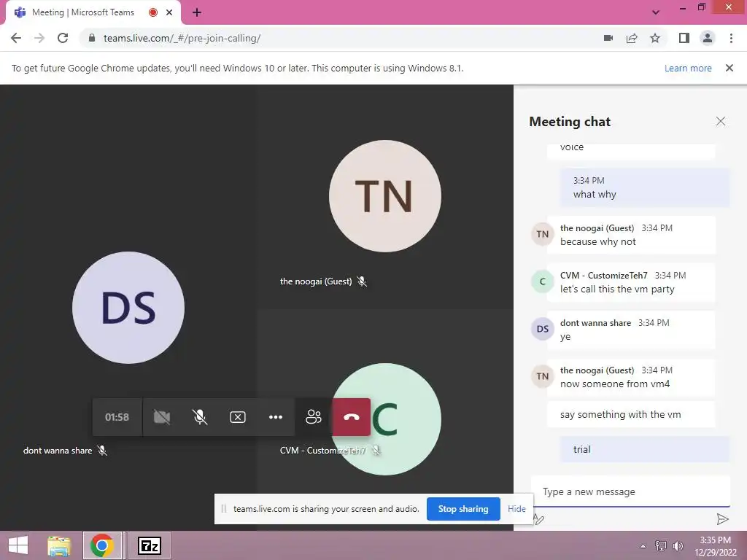Select the TN participant avatar

[x=385, y=195]
